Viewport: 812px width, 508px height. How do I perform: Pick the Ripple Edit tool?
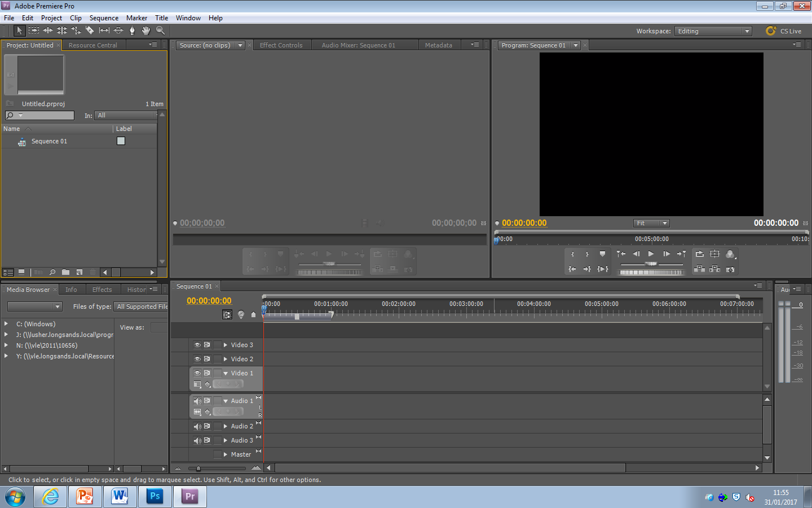[48, 30]
